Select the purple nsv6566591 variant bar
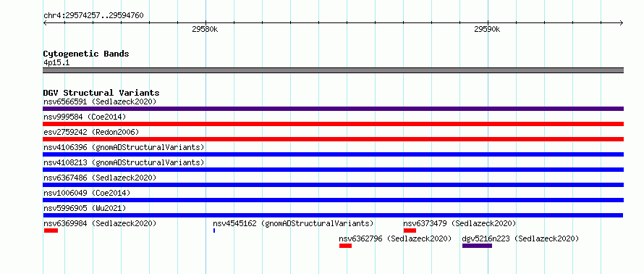The width and height of the screenshot is (644, 274). (x=333, y=109)
